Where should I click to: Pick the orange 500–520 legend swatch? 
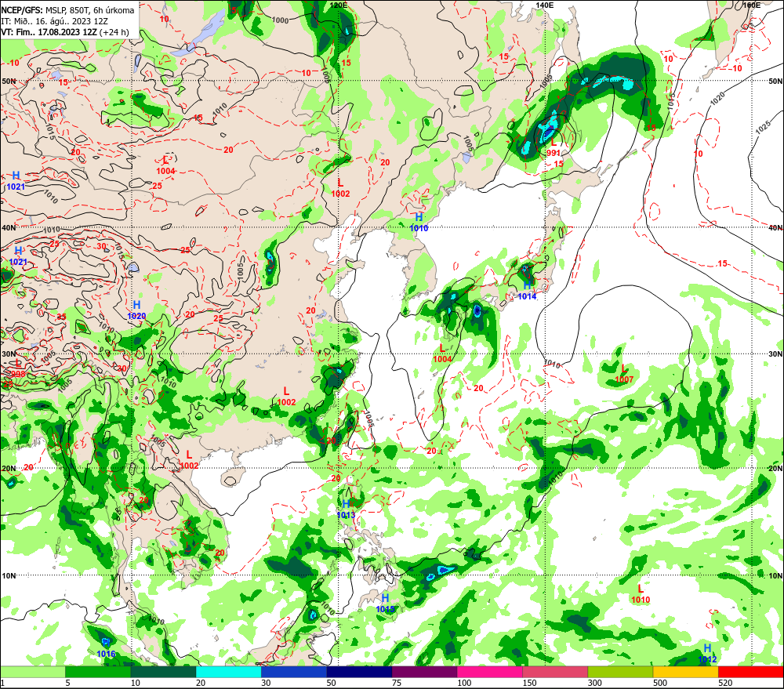coord(686,672)
